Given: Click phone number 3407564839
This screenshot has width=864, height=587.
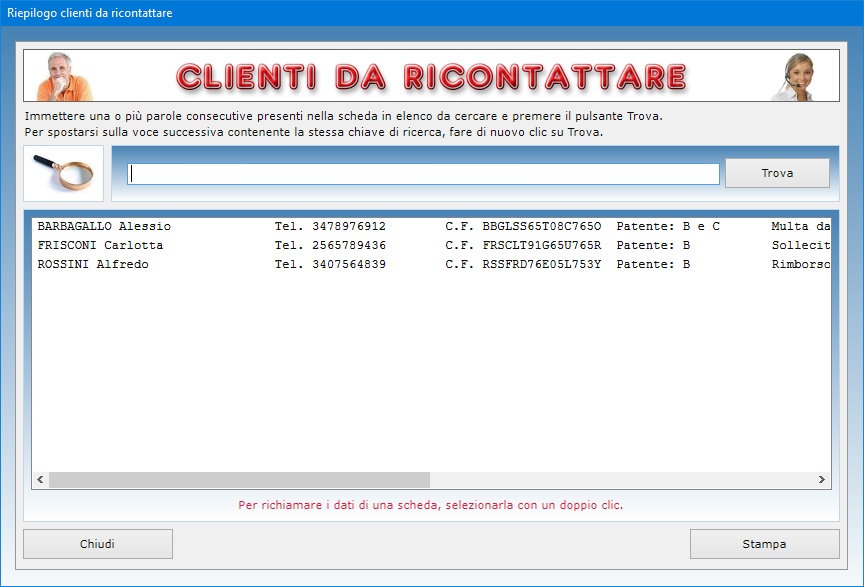Looking at the screenshot, I should click(349, 264).
